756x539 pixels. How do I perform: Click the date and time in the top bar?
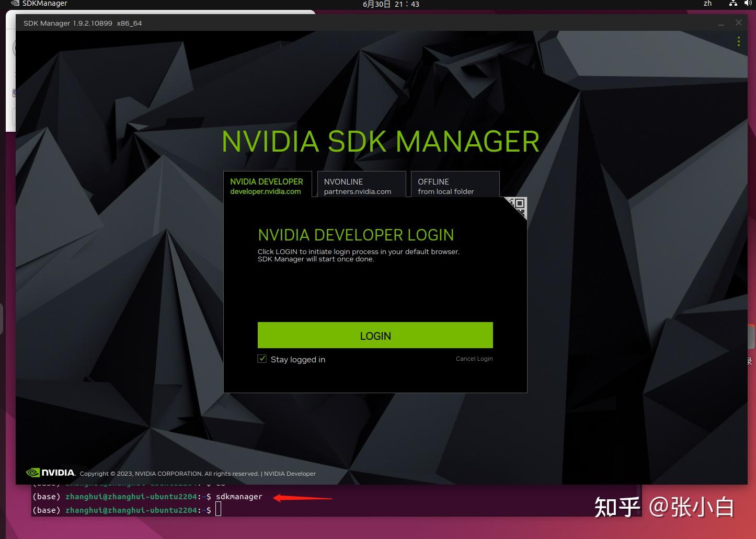(x=391, y=4)
